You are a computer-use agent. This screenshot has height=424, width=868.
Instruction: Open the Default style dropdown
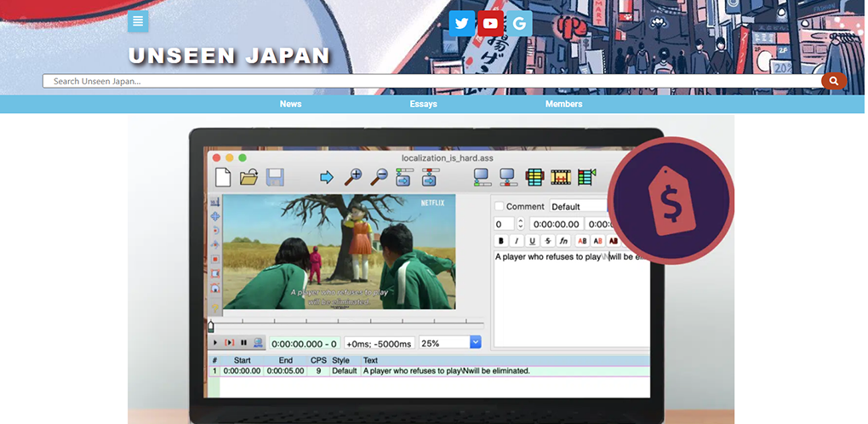(579, 206)
